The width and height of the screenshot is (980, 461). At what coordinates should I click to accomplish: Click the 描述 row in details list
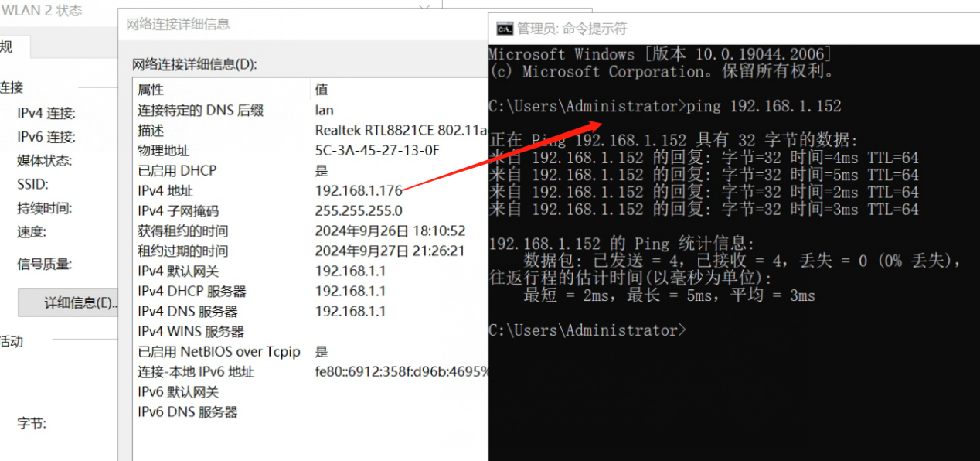coord(151,130)
